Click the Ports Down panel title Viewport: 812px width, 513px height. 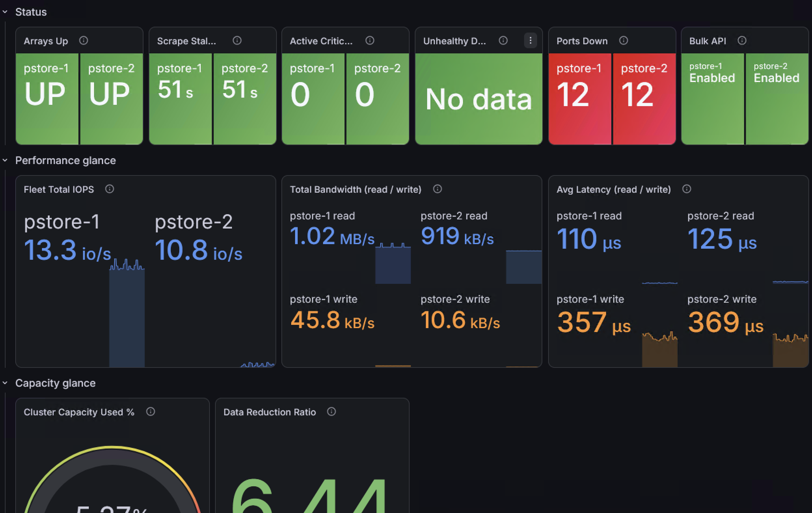[x=582, y=41]
